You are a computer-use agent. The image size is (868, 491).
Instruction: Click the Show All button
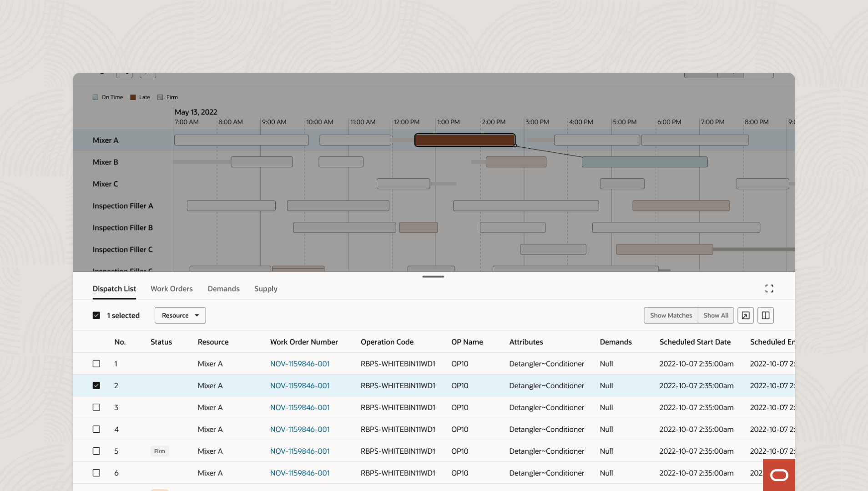pos(716,316)
